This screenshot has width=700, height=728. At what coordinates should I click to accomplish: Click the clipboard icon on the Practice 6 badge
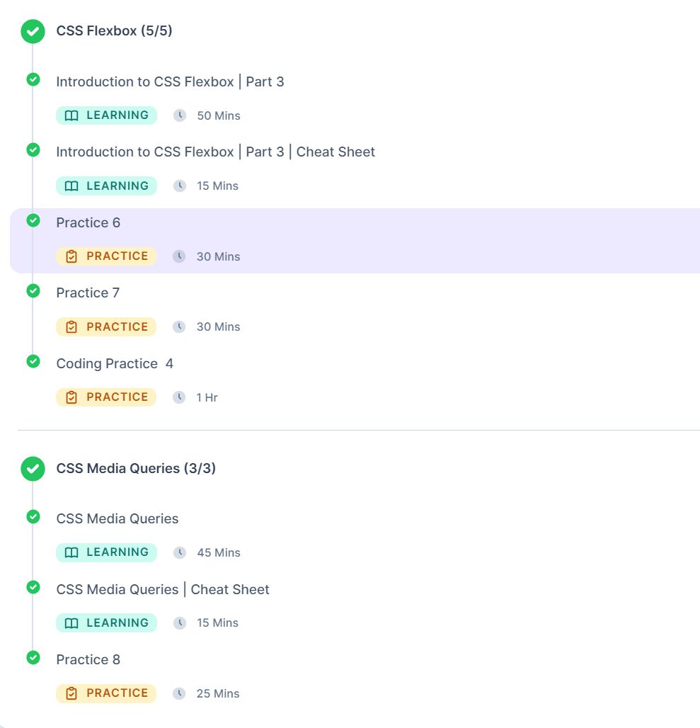click(x=71, y=256)
